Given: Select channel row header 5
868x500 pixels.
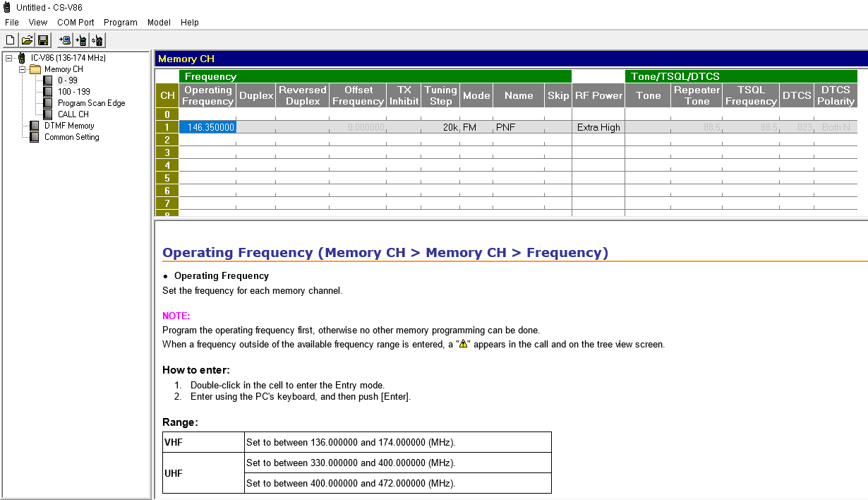Looking at the screenshot, I should point(167,178).
